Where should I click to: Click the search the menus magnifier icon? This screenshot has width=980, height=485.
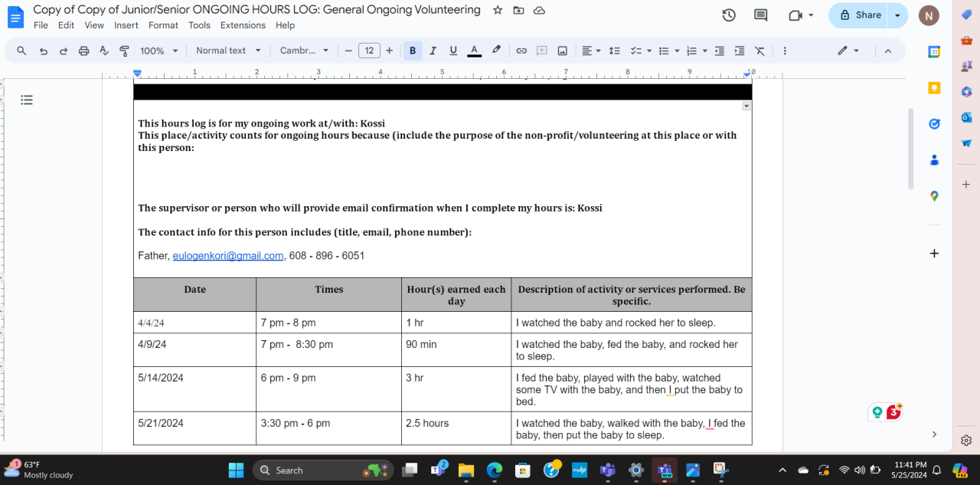21,51
